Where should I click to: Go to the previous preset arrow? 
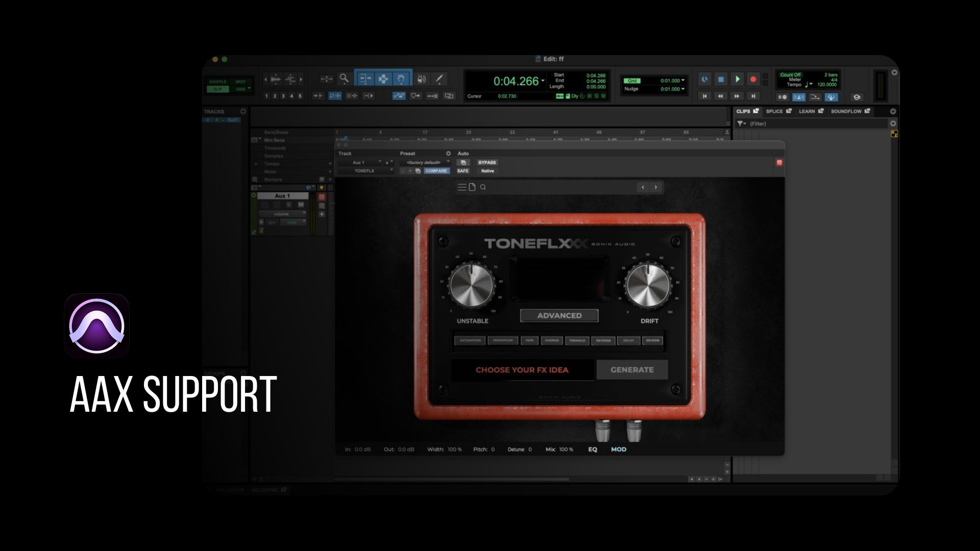(643, 187)
